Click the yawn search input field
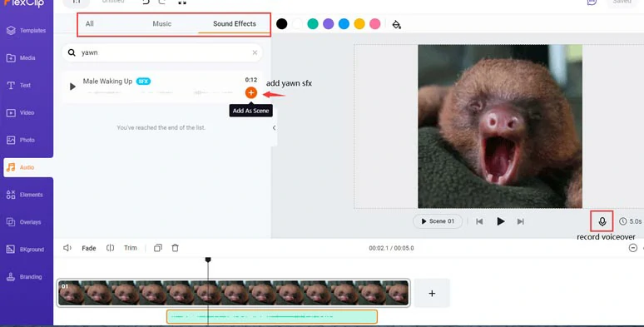 [162, 52]
